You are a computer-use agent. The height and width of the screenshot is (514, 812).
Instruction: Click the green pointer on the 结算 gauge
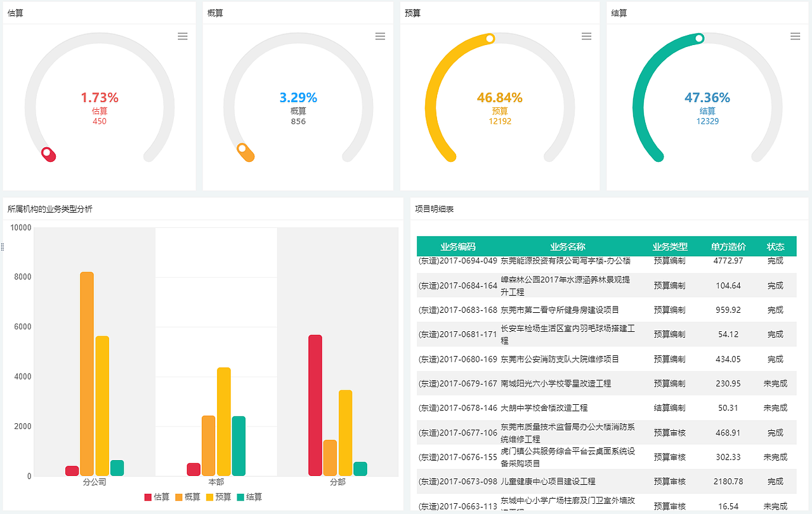coord(699,39)
